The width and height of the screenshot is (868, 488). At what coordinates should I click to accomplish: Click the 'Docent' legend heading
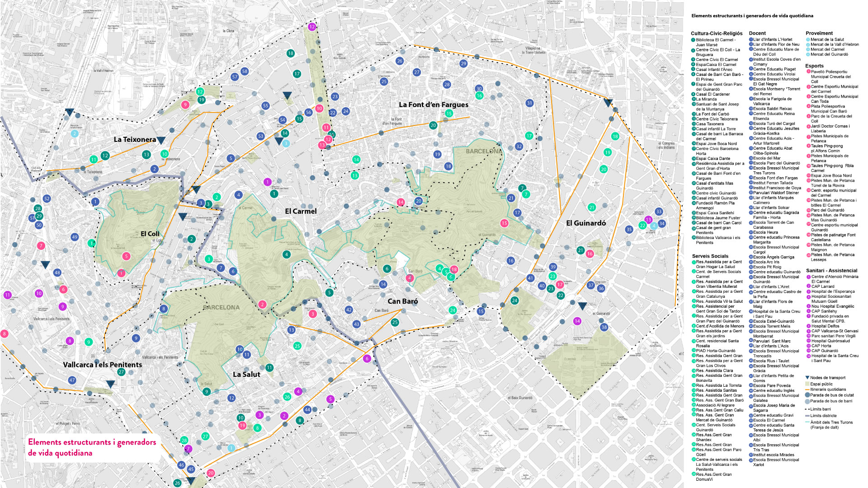click(x=757, y=33)
